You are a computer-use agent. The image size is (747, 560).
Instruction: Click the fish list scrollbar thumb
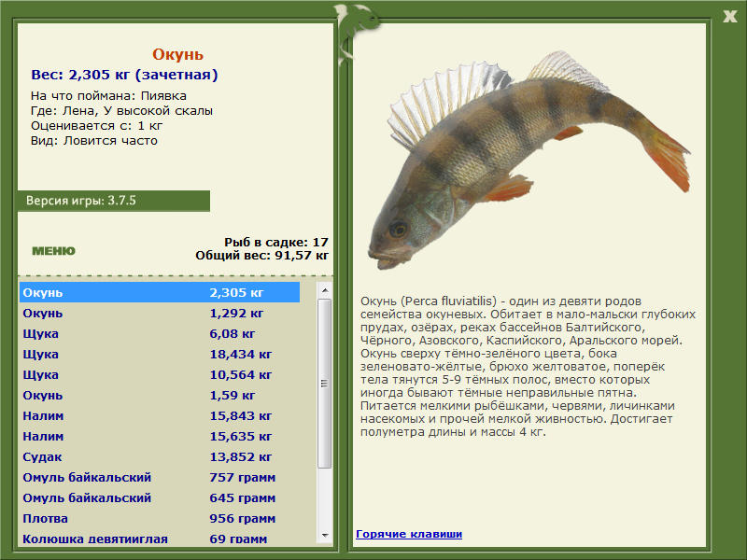325,384
